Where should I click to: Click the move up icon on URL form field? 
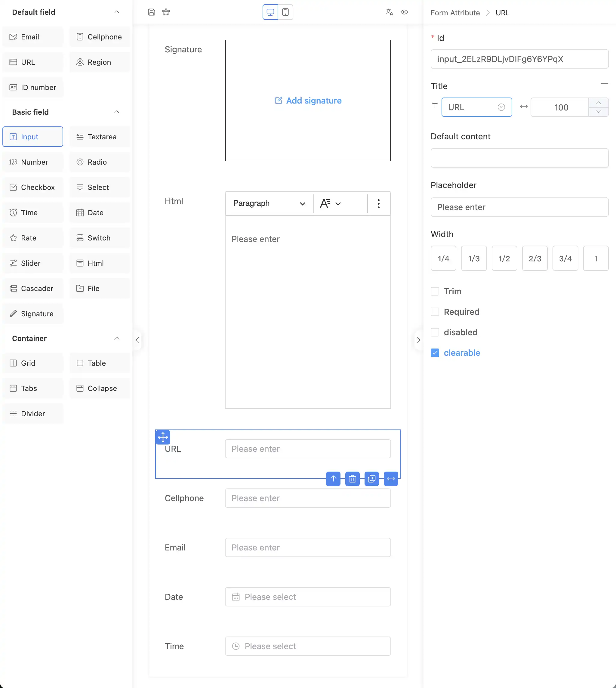point(333,479)
